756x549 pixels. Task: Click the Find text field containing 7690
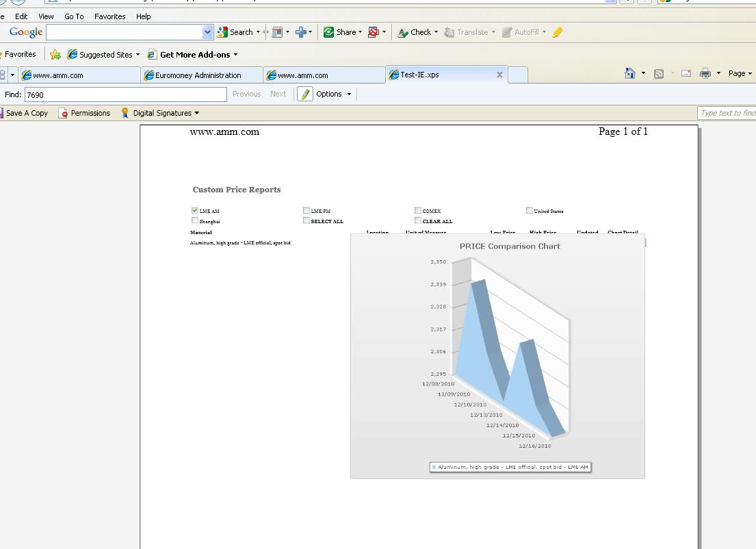(x=125, y=94)
